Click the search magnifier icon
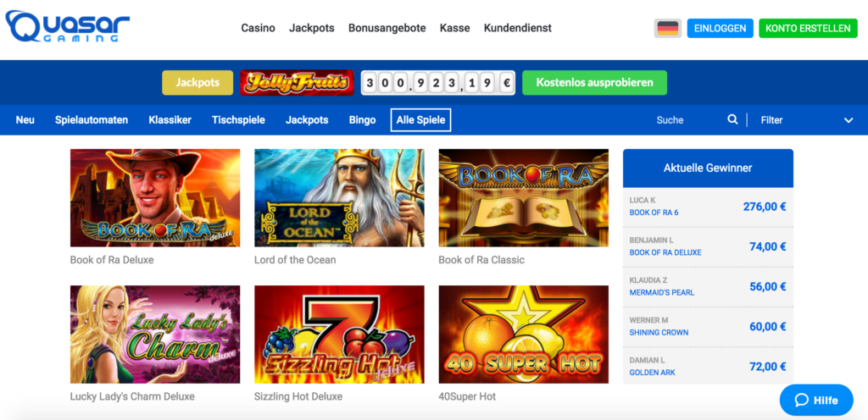This screenshot has height=420, width=868. pyautogui.click(x=732, y=119)
